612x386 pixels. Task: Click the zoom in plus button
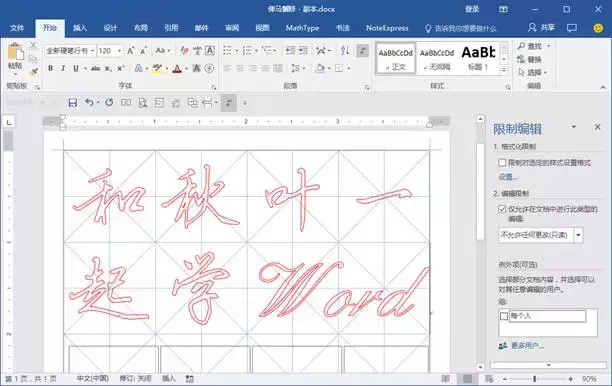click(571, 379)
